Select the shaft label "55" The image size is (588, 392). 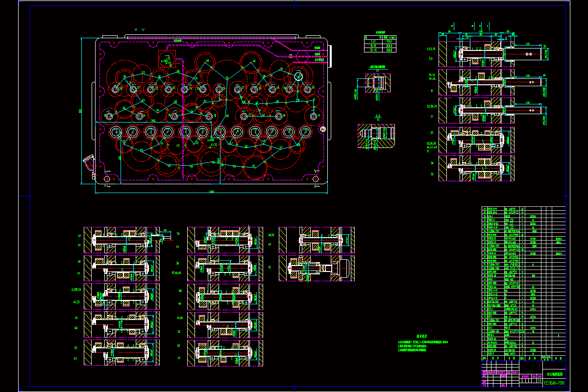pyautogui.click(x=178, y=246)
